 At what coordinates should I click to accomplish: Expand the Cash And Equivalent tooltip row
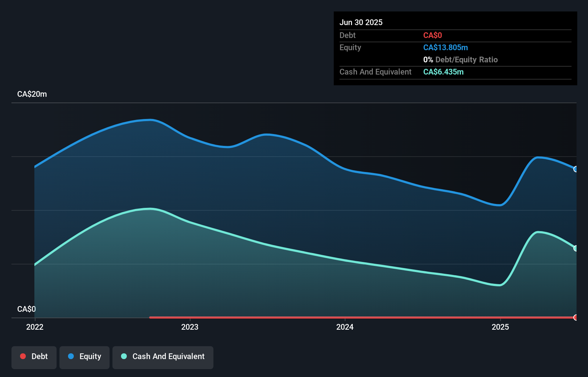coord(375,72)
